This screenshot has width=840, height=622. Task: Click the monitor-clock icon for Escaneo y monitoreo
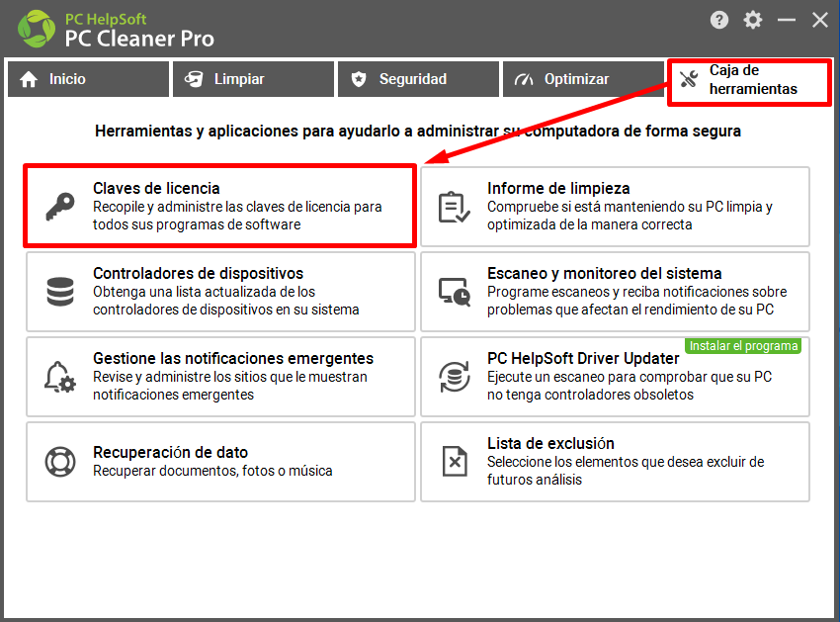455,292
